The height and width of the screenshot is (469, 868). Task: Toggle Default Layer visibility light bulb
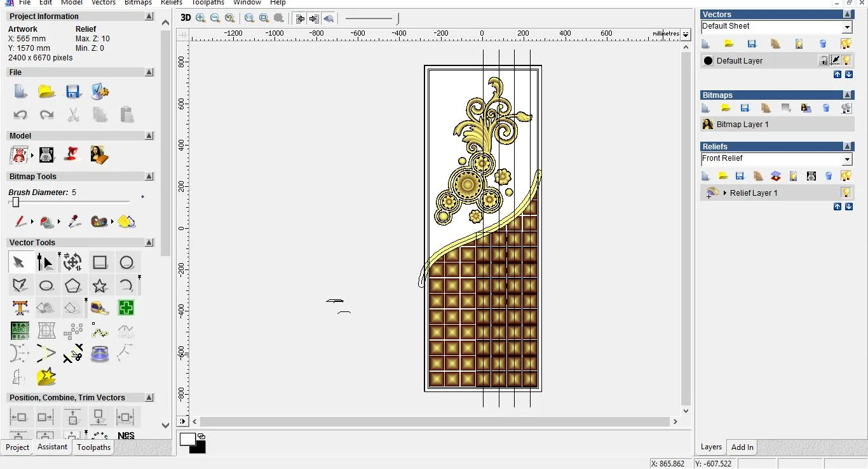coord(846,60)
